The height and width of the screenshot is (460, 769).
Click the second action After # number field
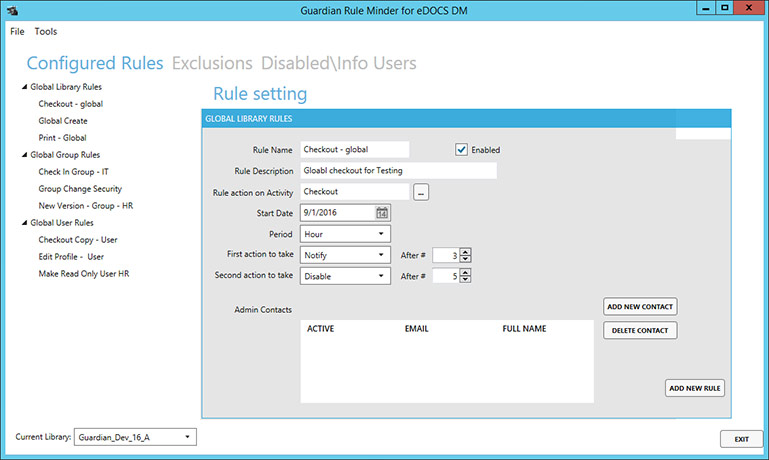coord(446,276)
